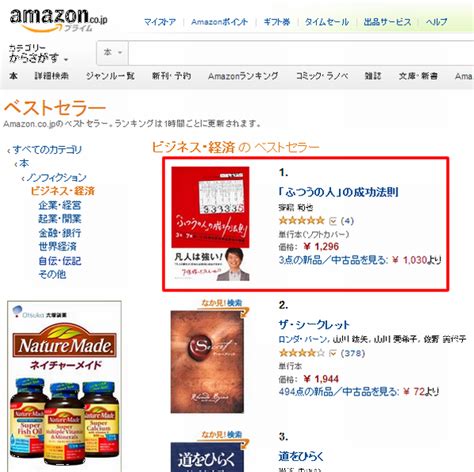Open the 本 search category dropdown
The width and height of the screenshot is (474, 472).
point(113,53)
